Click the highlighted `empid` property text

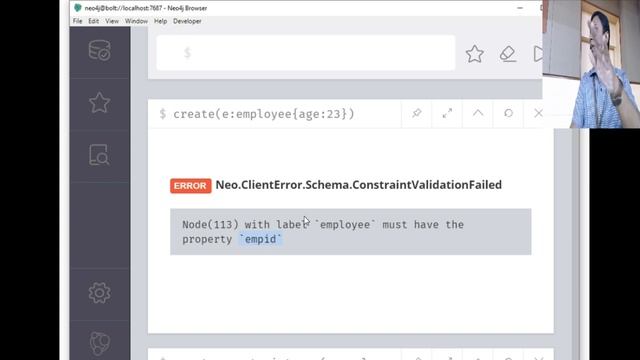pyautogui.click(x=260, y=239)
